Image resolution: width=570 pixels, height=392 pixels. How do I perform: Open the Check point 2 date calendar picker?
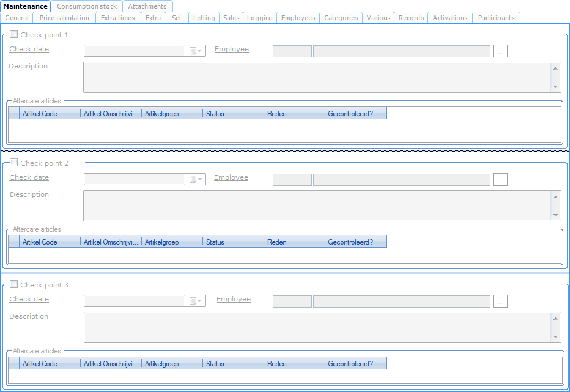pyautogui.click(x=195, y=180)
